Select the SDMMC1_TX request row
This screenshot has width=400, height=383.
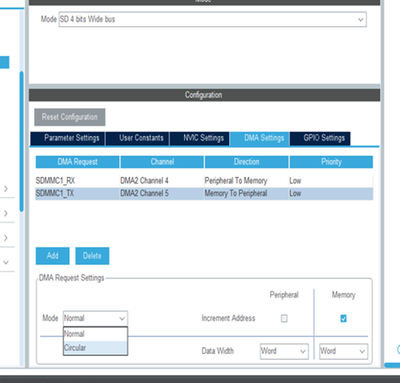(x=204, y=194)
